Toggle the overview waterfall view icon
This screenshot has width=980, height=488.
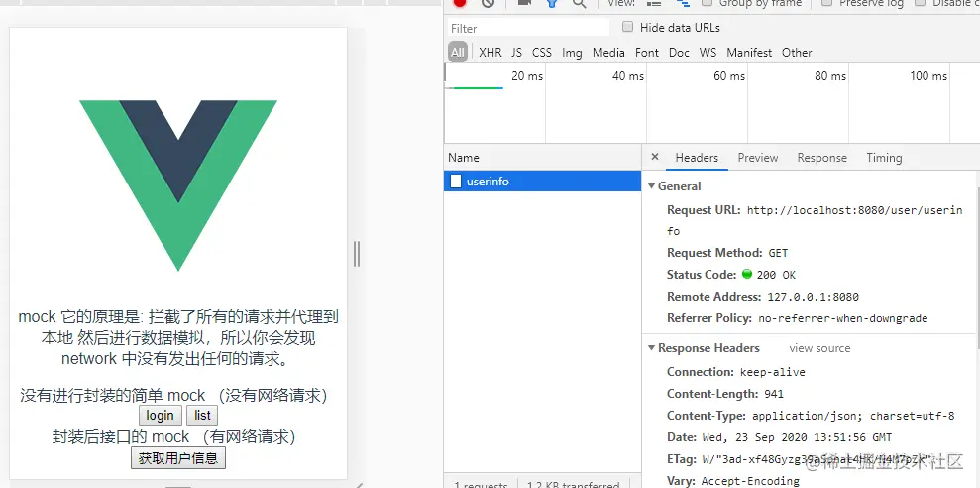coord(683,3)
